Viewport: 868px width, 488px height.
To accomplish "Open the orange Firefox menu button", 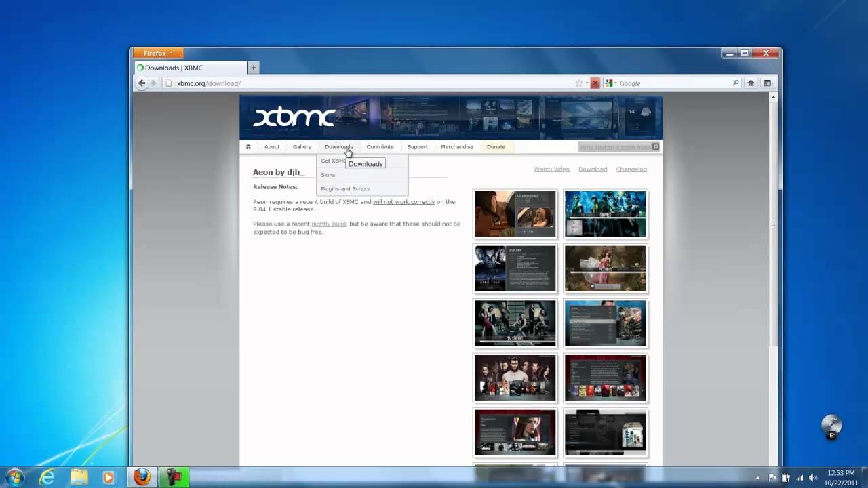I will coord(158,53).
